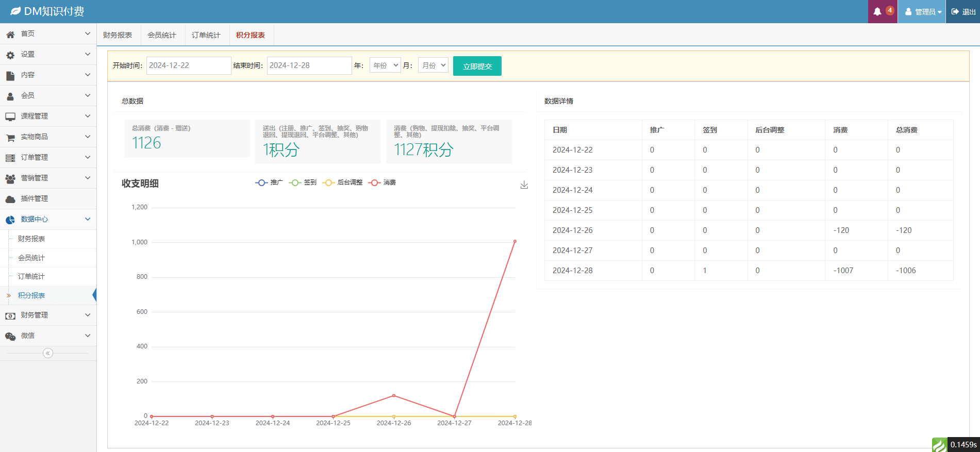Open the 年份 year dropdown

point(385,65)
